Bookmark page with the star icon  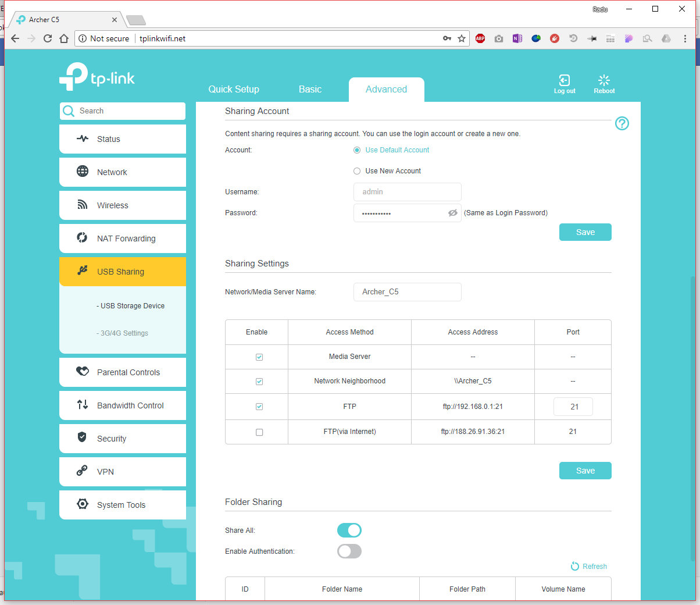(462, 38)
